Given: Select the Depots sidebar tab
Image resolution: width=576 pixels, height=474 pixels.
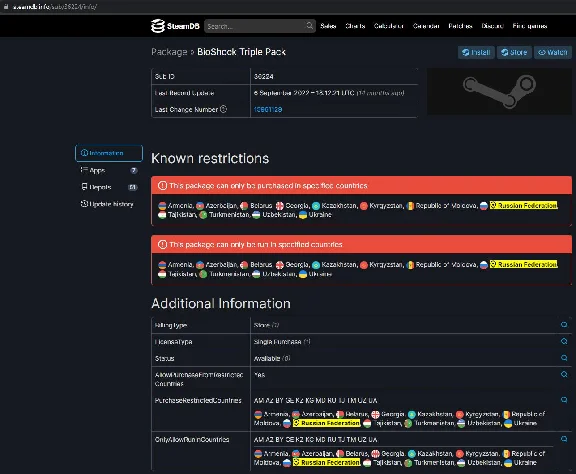Looking at the screenshot, I should 109,187.
